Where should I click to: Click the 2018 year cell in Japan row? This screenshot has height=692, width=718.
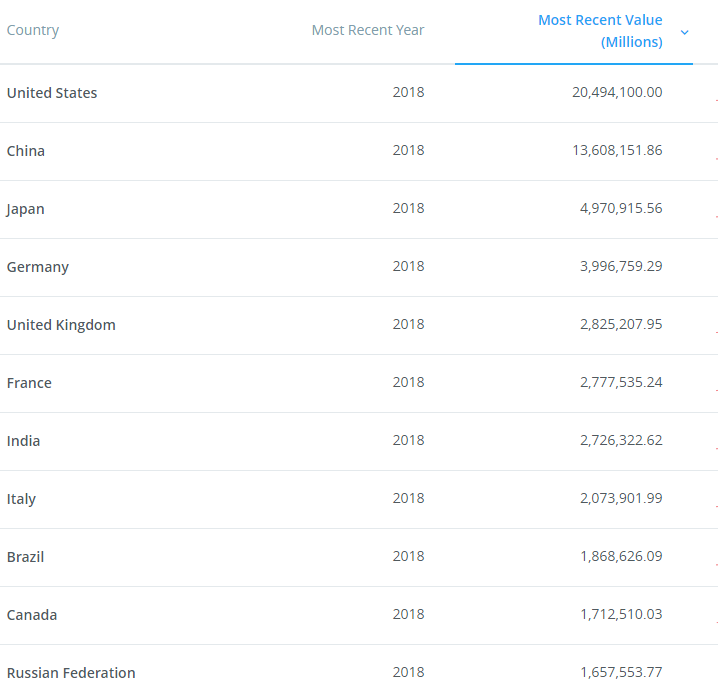point(408,208)
